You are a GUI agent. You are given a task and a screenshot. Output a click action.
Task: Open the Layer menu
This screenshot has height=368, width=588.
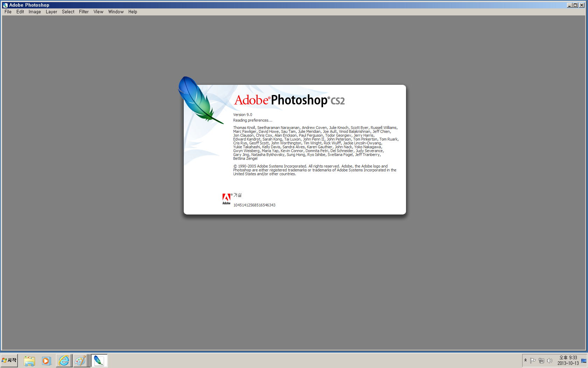click(51, 12)
